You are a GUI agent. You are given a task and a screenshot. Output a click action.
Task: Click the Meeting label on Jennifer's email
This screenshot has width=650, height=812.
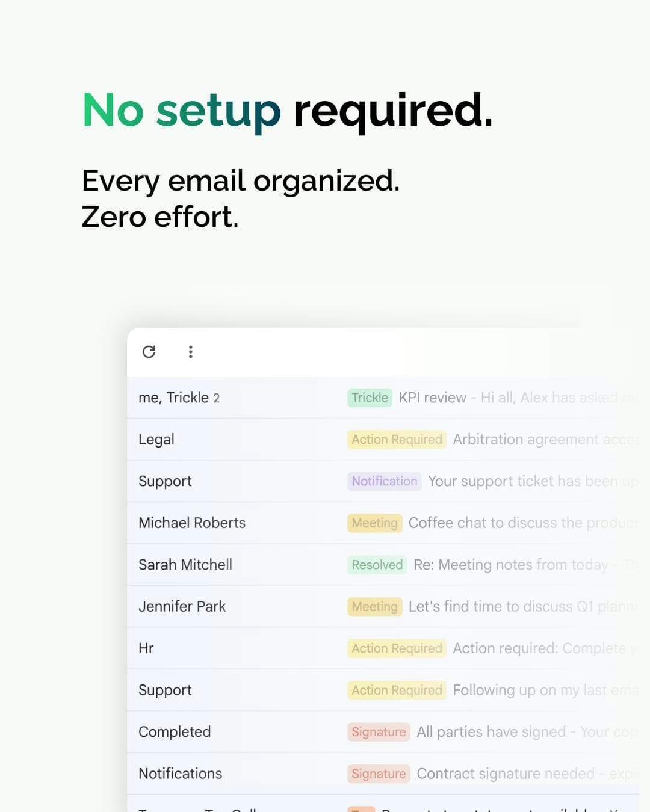point(374,606)
